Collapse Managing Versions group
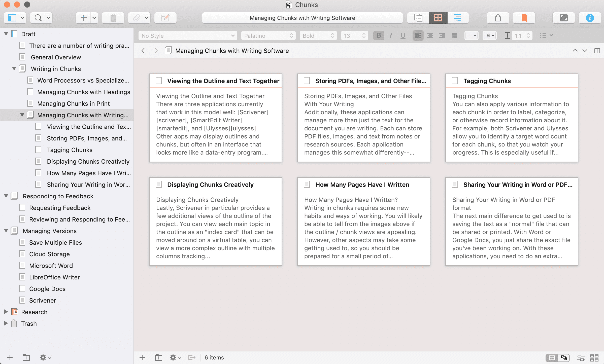 pos(6,231)
